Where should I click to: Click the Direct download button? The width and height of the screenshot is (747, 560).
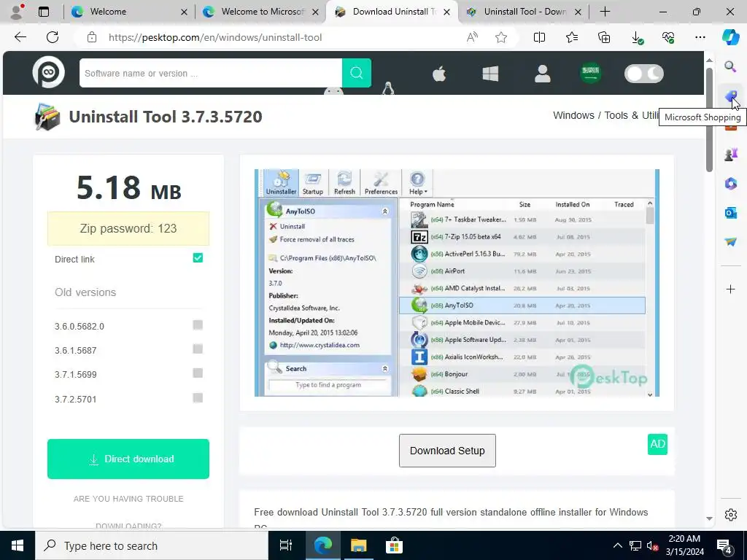[128, 459]
